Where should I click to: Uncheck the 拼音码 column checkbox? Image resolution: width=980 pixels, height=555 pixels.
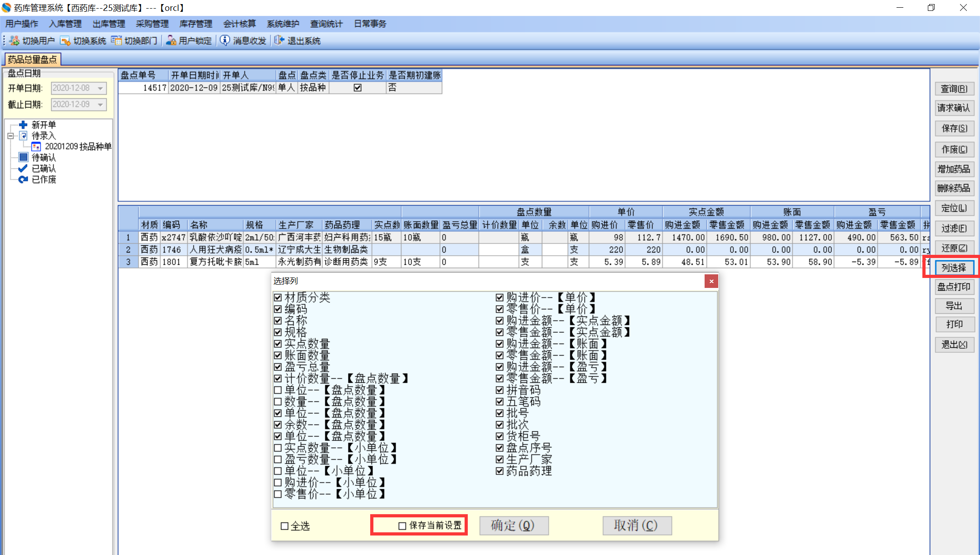coord(500,390)
